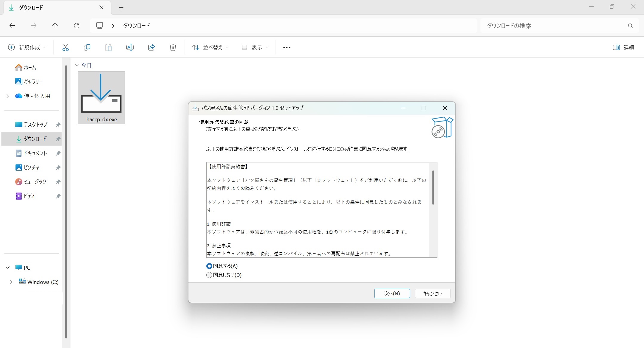Click the license text scrollbar
644x348 pixels.
coord(433,188)
